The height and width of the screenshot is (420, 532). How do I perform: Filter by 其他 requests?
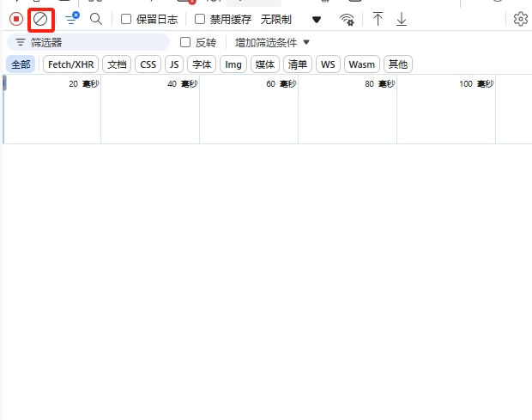(x=398, y=64)
